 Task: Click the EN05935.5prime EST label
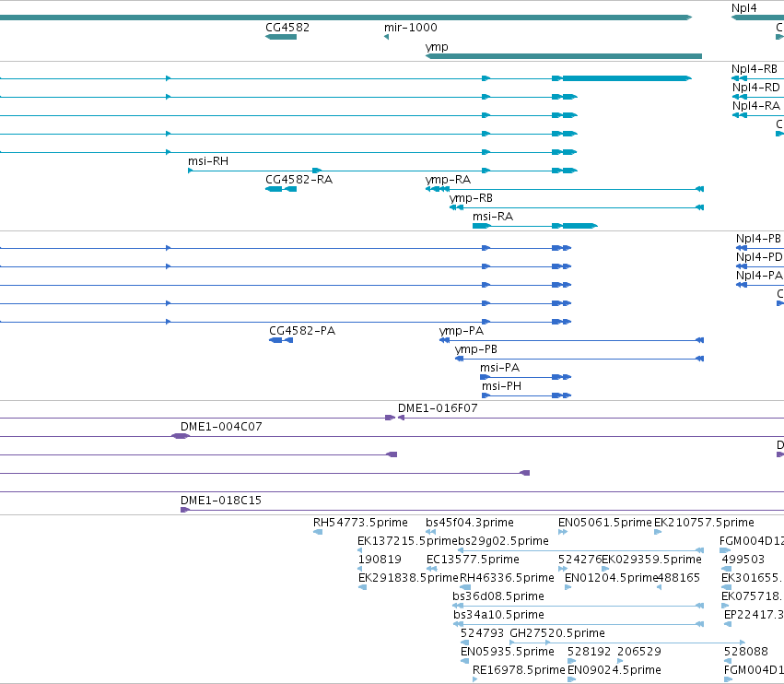pos(507,653)
